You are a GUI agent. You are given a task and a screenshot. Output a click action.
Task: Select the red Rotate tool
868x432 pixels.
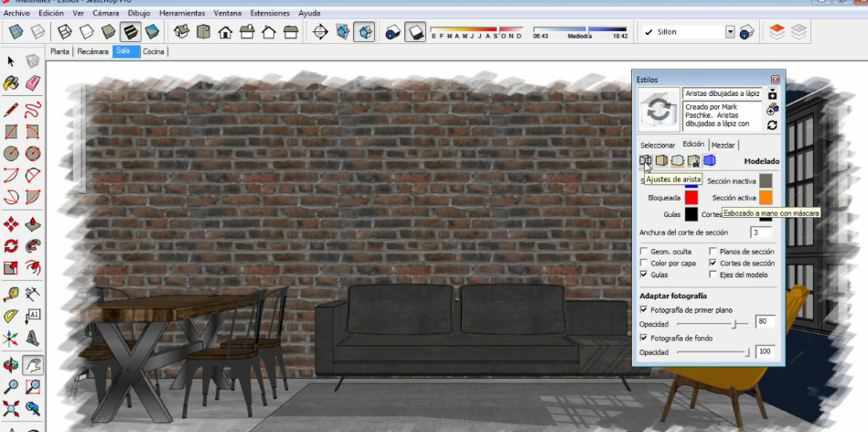coord(11,245)
